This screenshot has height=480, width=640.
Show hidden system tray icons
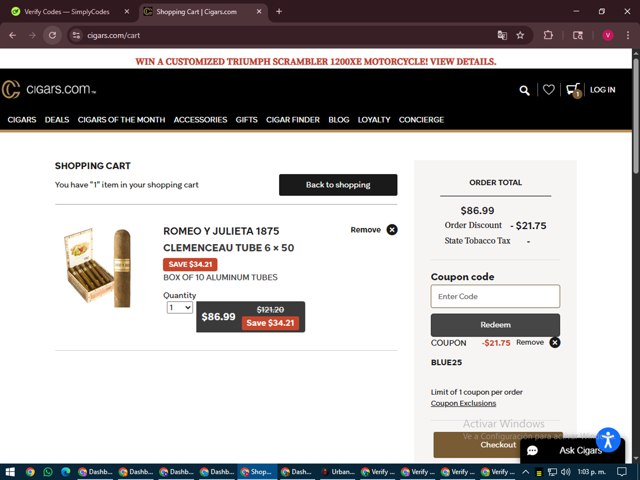click(x=526, y=472)
